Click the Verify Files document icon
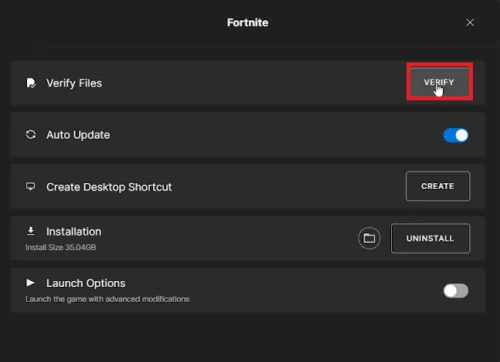This screenshot has width=500, height=362. point(31,83)
